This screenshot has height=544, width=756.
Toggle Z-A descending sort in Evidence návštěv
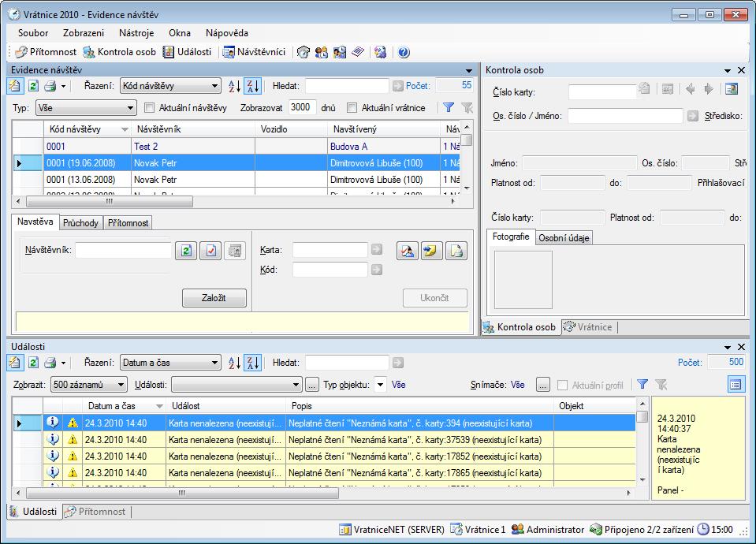click(252, 86)
